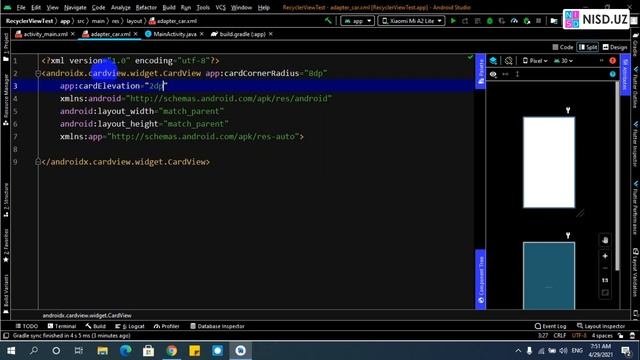
Task: Open the Palette side panel
Action: point(481,71)
